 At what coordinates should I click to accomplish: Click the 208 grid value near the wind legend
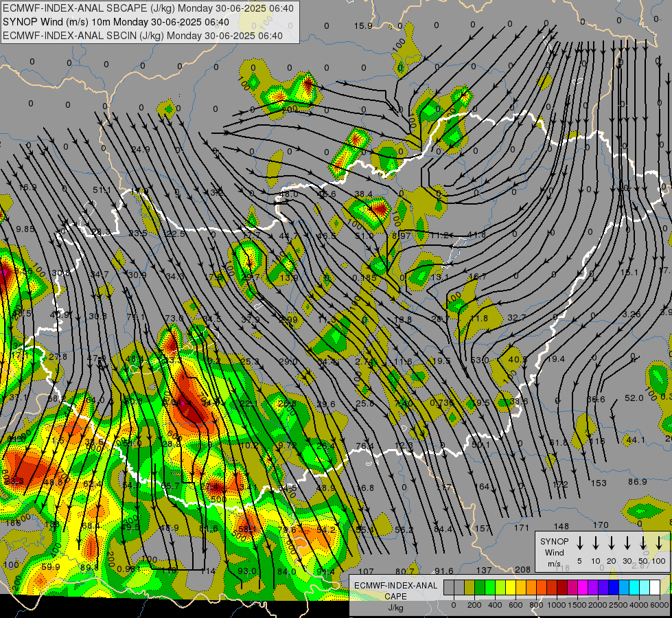522,569
